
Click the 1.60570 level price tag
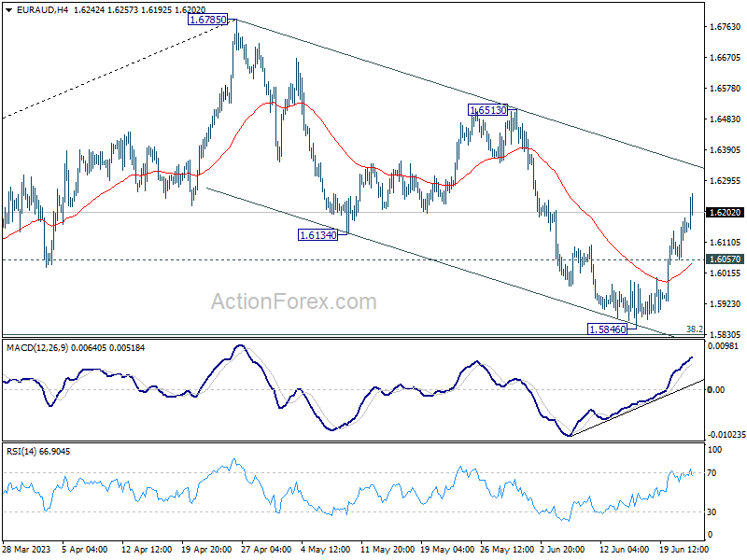click(x=725, y=259)
